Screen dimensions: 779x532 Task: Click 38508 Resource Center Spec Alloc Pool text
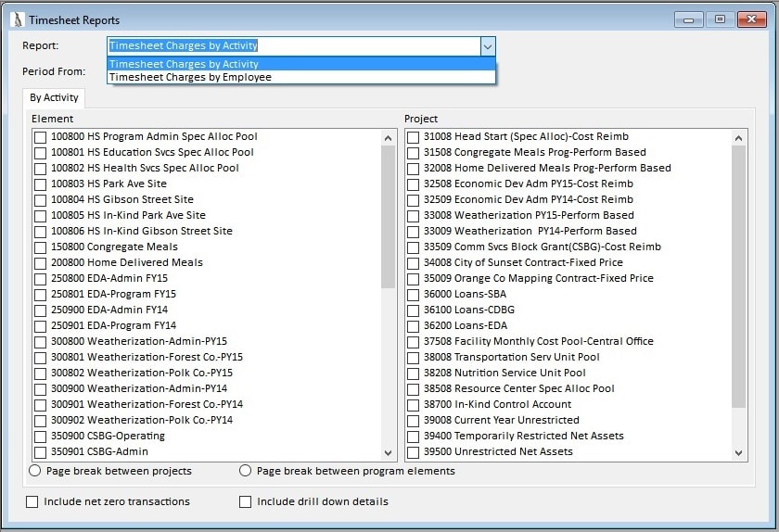[x=518, y=388]
